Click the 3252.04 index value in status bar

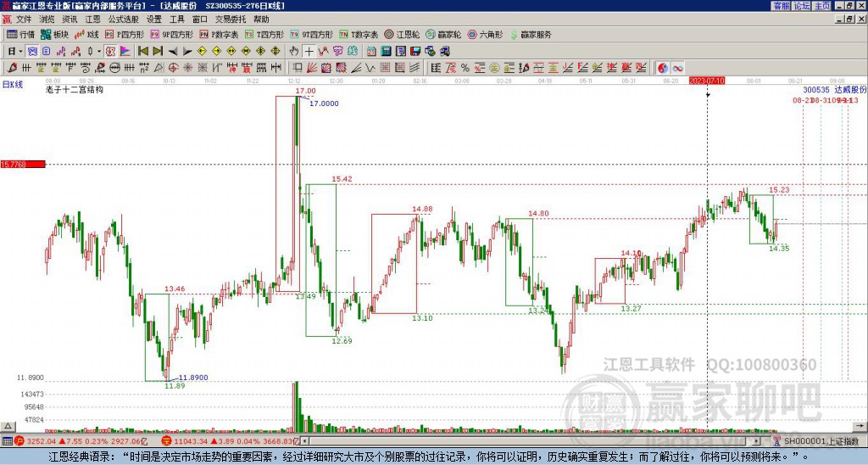point(42,441)
